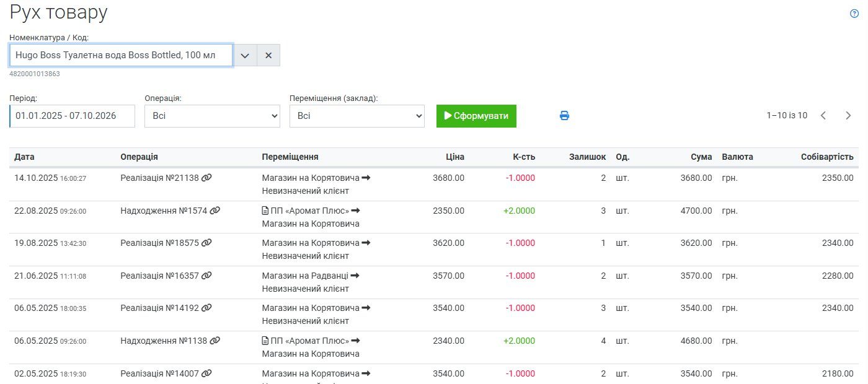
Task: Click Магазин на Радванці movement text
Action: click(305, 276)
